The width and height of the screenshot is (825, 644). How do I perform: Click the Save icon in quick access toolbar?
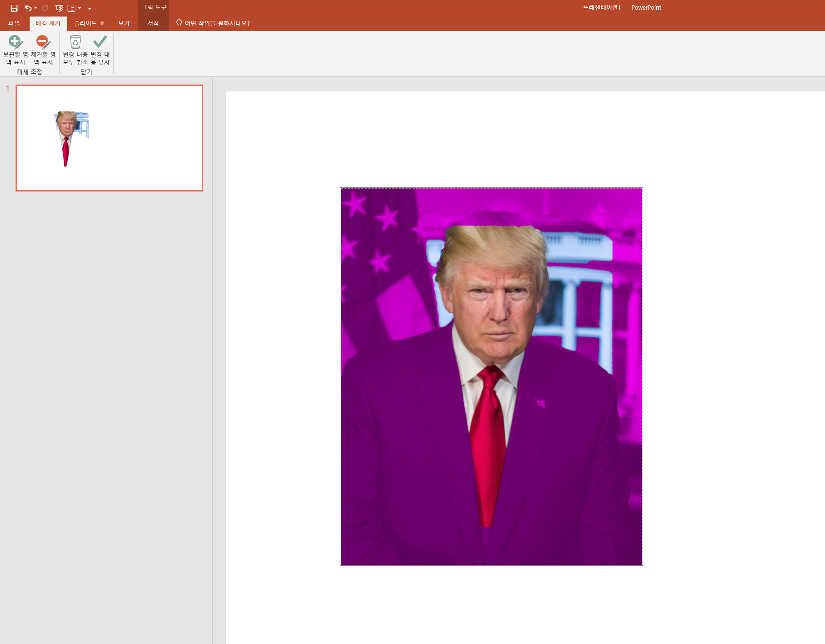[14, 8]
